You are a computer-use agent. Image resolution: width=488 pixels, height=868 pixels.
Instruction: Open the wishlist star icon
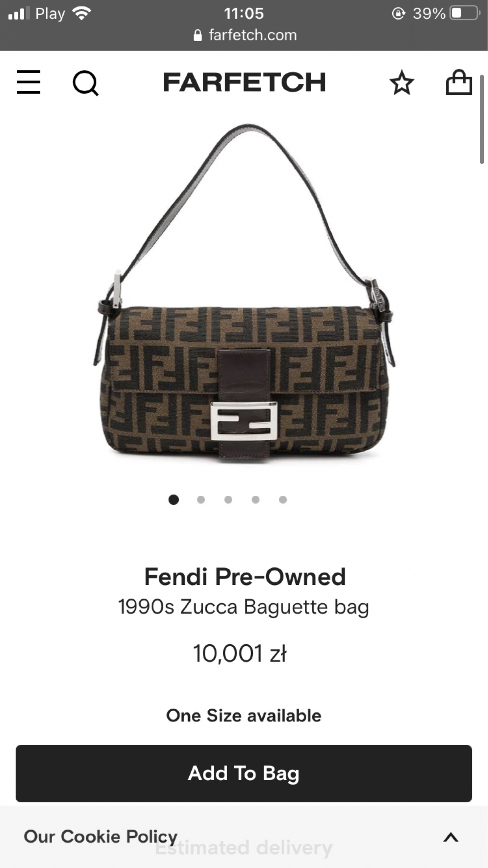click(401, 83)
